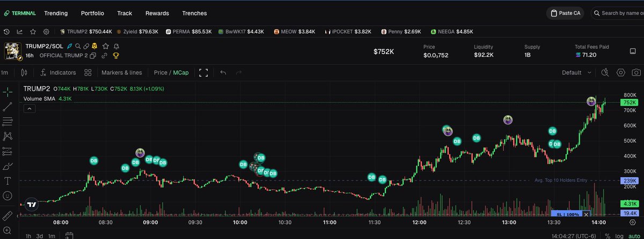Viewport: 644px width, 239px height.
Task: Click the watchlist star icon in ticker bar
Action: 33,32
